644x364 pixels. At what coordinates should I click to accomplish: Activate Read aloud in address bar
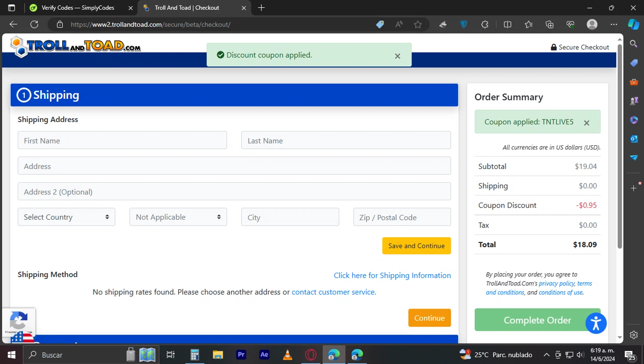click(399, 24)
